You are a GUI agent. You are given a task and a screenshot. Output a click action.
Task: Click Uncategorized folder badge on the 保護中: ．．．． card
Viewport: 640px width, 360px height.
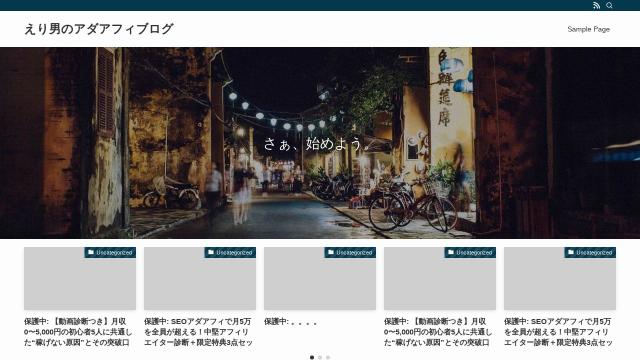pyautogui.click(x=350, y=253)
